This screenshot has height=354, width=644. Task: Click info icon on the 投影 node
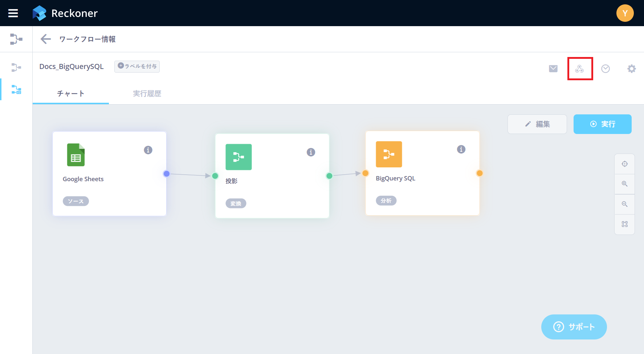311,152
